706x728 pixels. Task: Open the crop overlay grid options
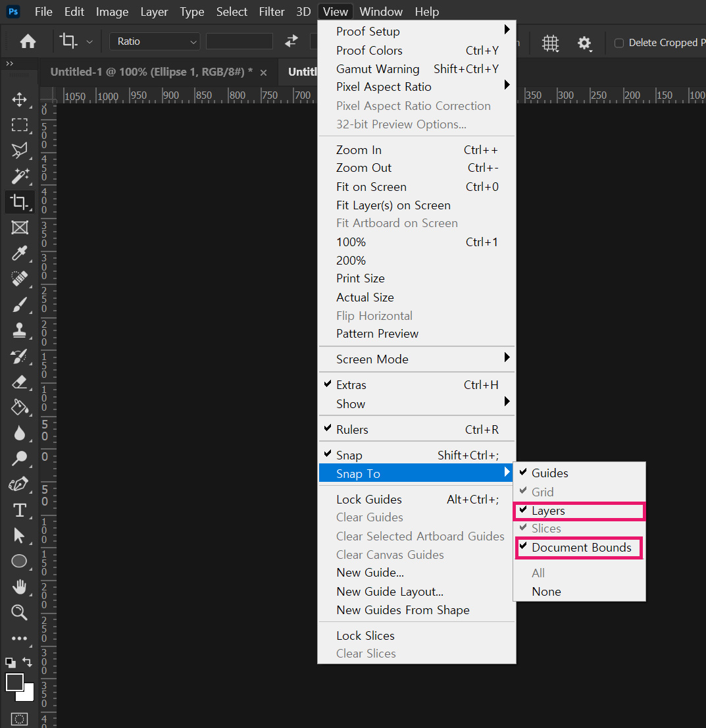pyautogui.click(x=551, y=43)
